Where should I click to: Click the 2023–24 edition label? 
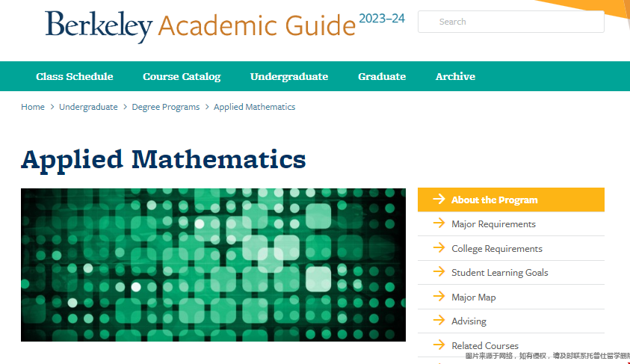point(382,19)
